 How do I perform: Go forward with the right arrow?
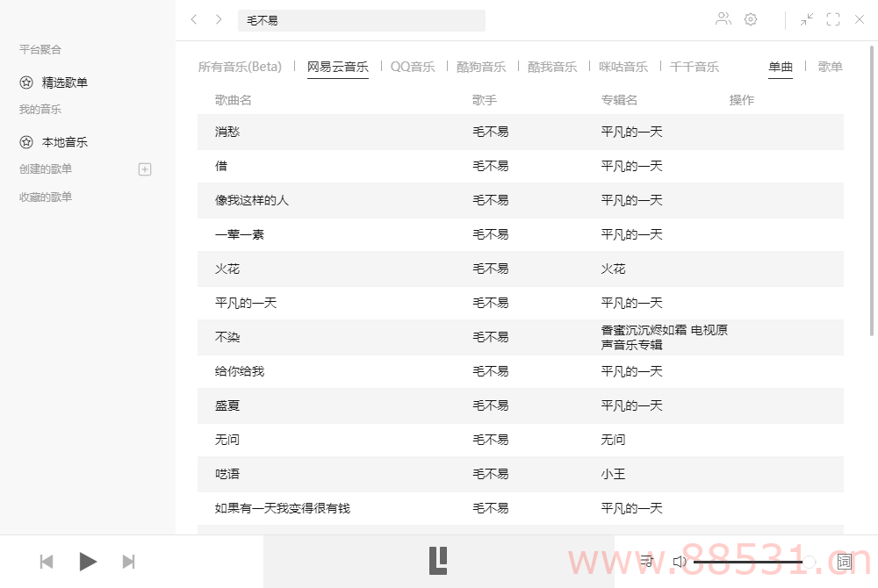[219, 19]
